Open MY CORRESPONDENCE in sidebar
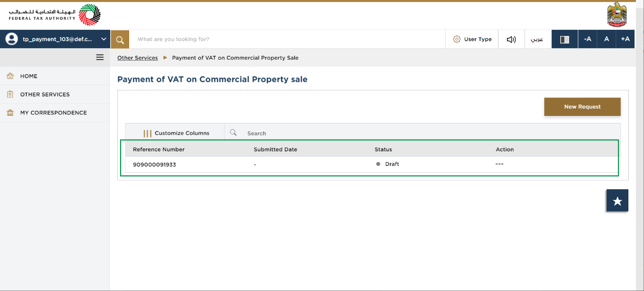This screenshot has height=291, width=644. [53, 113]
